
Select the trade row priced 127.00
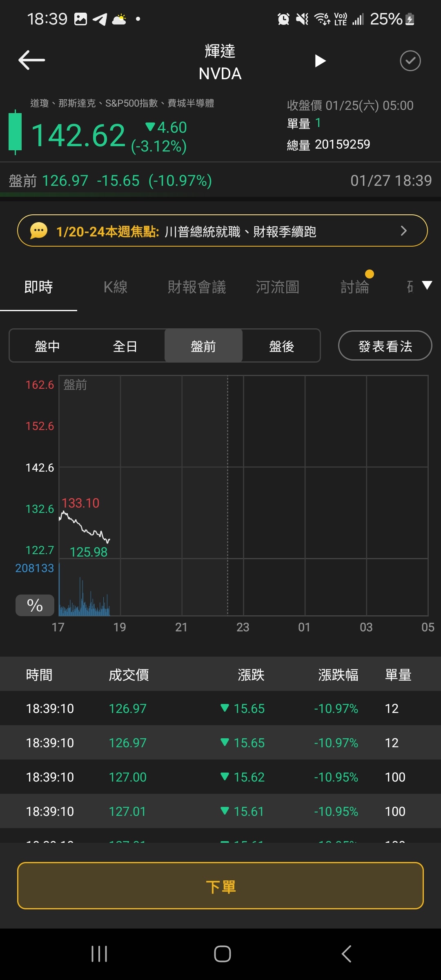pyautogui.click(x=220, y=777)
